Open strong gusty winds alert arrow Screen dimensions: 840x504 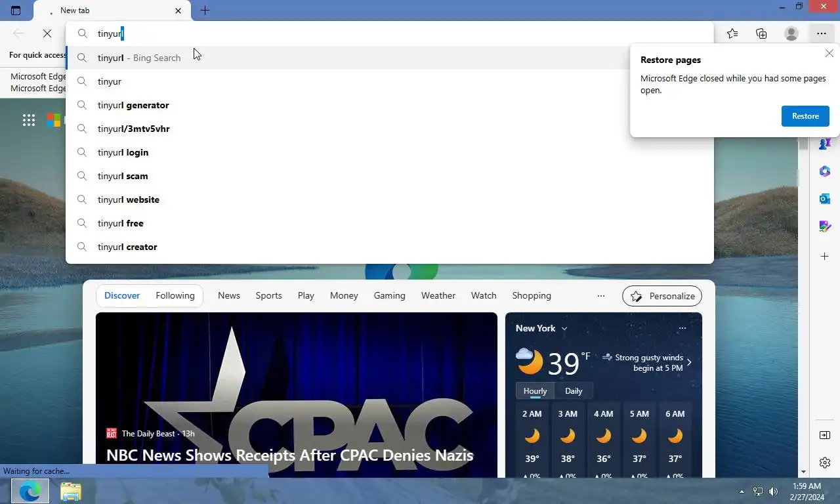[689, 362]
